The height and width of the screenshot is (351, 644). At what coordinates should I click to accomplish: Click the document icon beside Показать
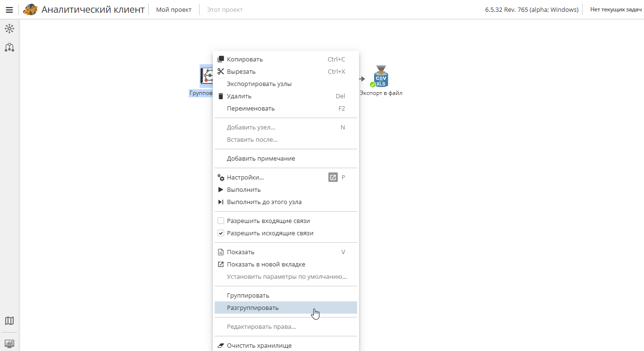[220, 252]
